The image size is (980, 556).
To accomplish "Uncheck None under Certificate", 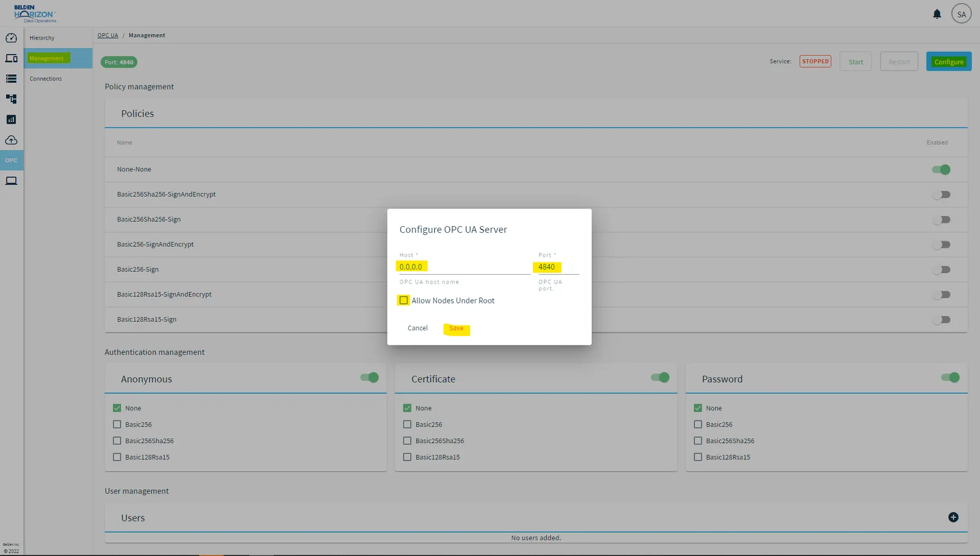I will (407, 409).
